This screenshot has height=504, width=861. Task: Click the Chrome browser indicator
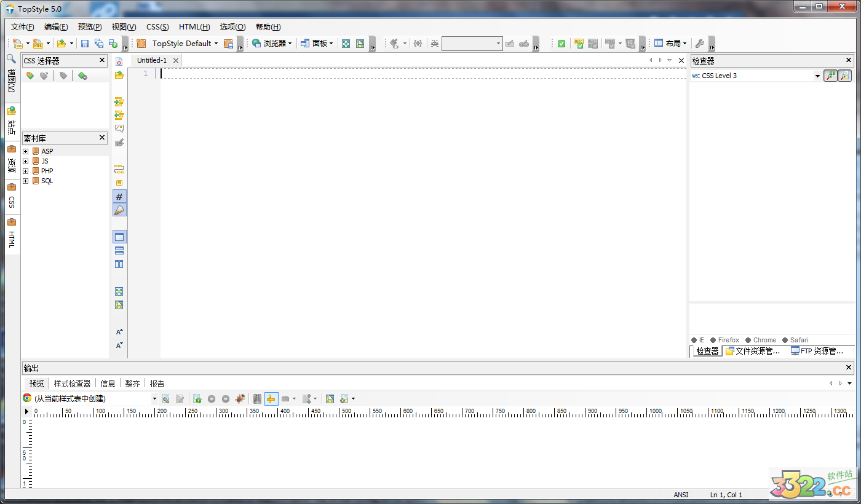coord(761,340)
